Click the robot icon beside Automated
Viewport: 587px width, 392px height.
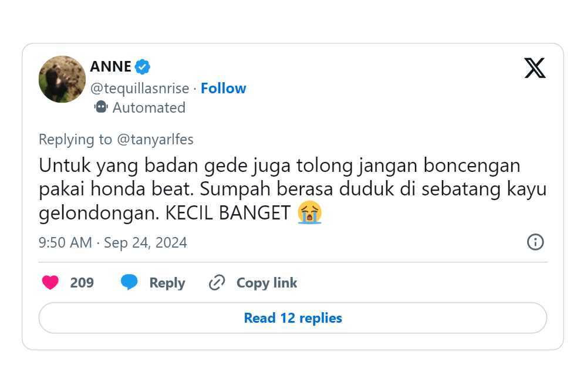coord(101,107)
